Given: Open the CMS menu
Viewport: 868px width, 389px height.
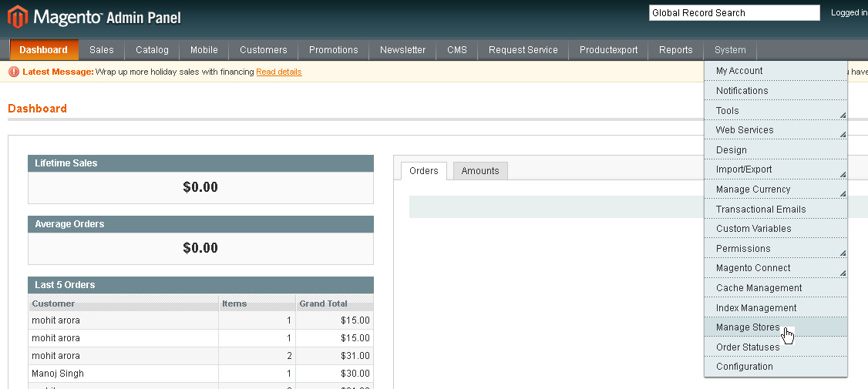Looking at the screenshot, I should click(456, 50).
